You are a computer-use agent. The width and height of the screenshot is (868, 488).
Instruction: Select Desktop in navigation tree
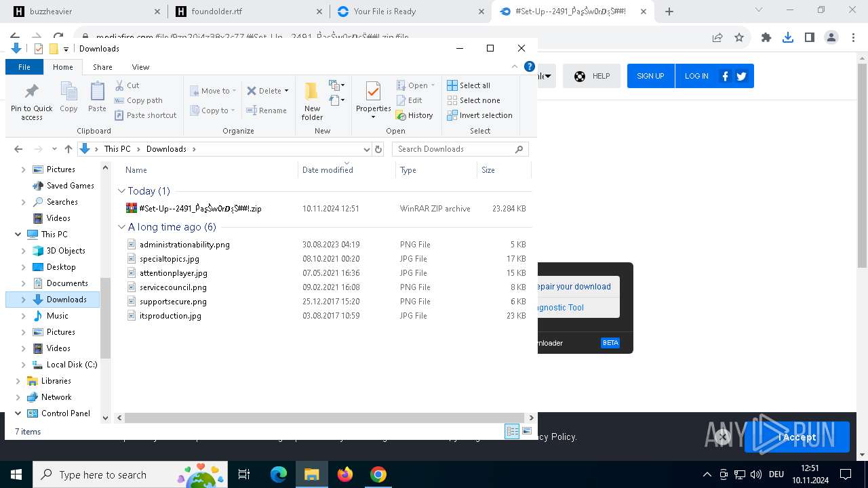pyautogui.click(x=61, y=267)
